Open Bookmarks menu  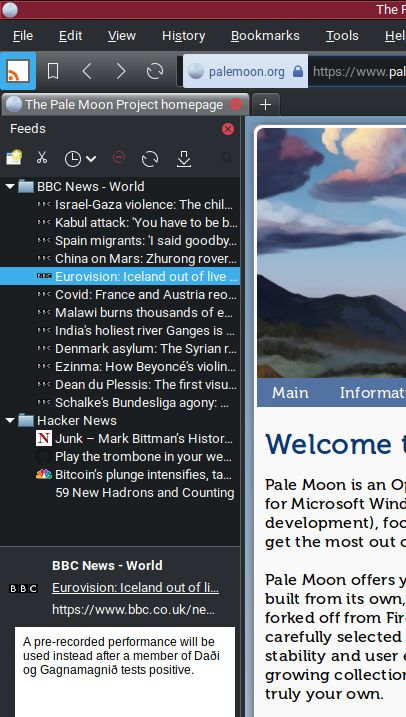tap(265, 36)
